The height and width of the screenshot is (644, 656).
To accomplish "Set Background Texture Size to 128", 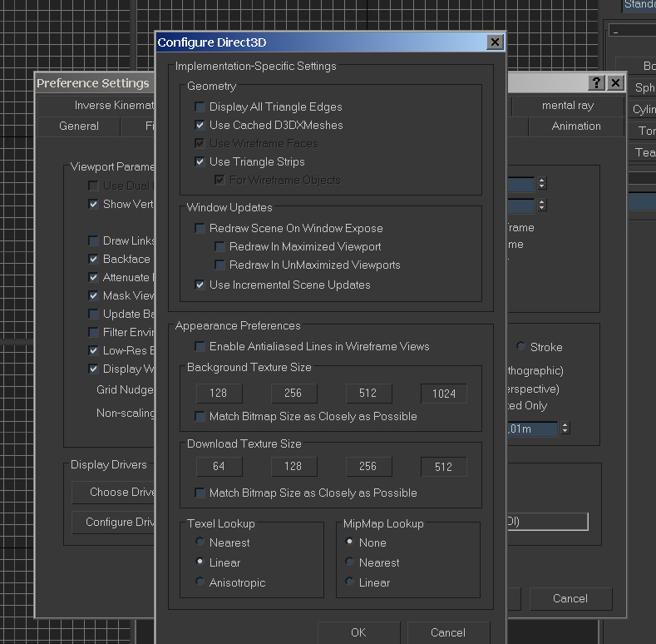I will [x=219, y=394].
